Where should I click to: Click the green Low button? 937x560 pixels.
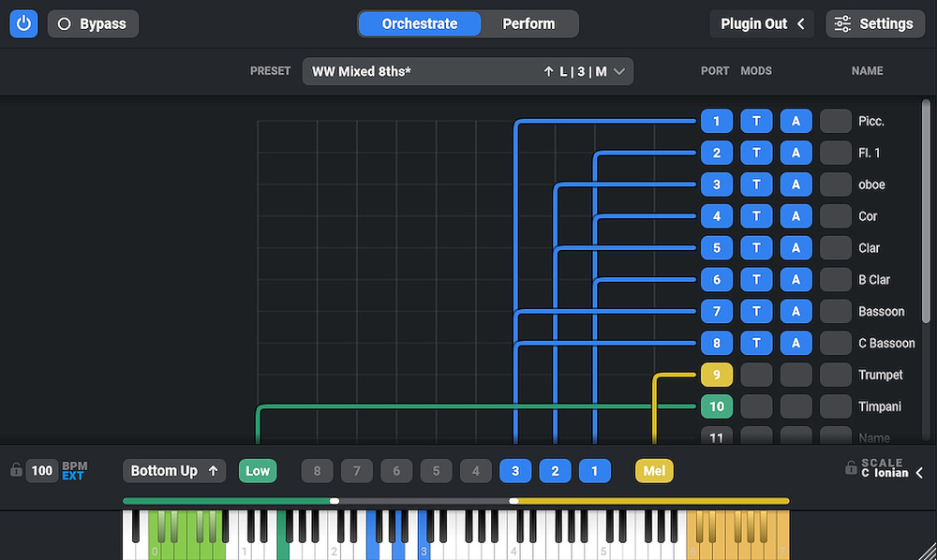(x=258, y=471)
